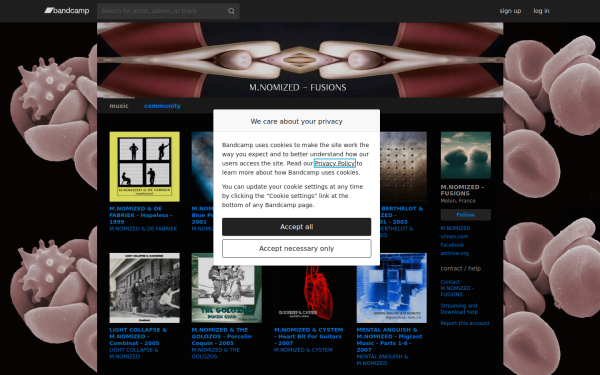Open the log in link
Screen dimensions: 600x375
tap(541, 11)
